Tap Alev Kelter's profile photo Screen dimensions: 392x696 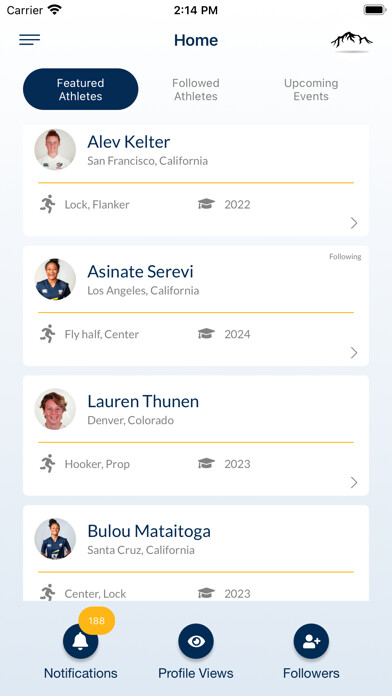pyautogui.click(x=55, y=150)
